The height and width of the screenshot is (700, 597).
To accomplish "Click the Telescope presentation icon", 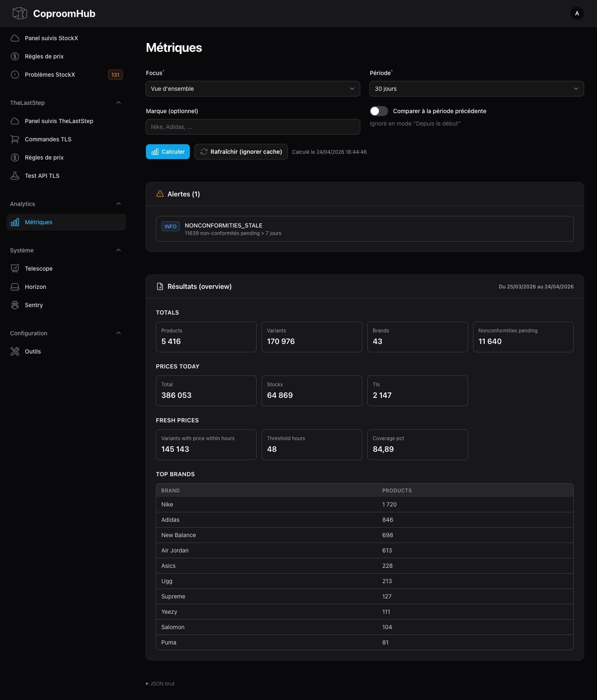I will (15, 269).
